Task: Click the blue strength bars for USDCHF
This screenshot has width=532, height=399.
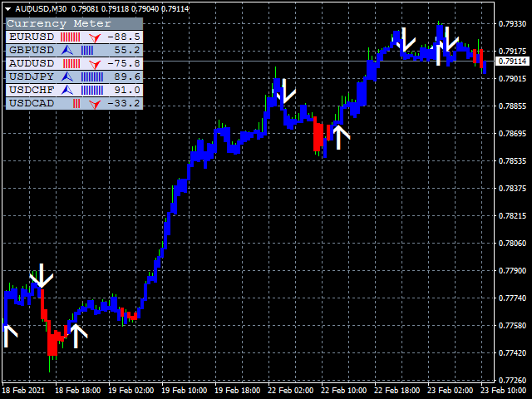Action: click(x=92, y=91)
